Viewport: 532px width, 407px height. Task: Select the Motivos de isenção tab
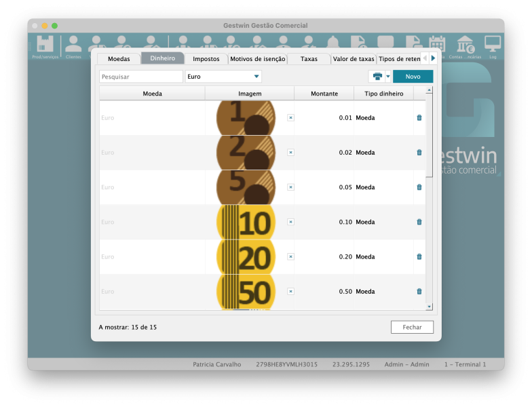(257, 59)
